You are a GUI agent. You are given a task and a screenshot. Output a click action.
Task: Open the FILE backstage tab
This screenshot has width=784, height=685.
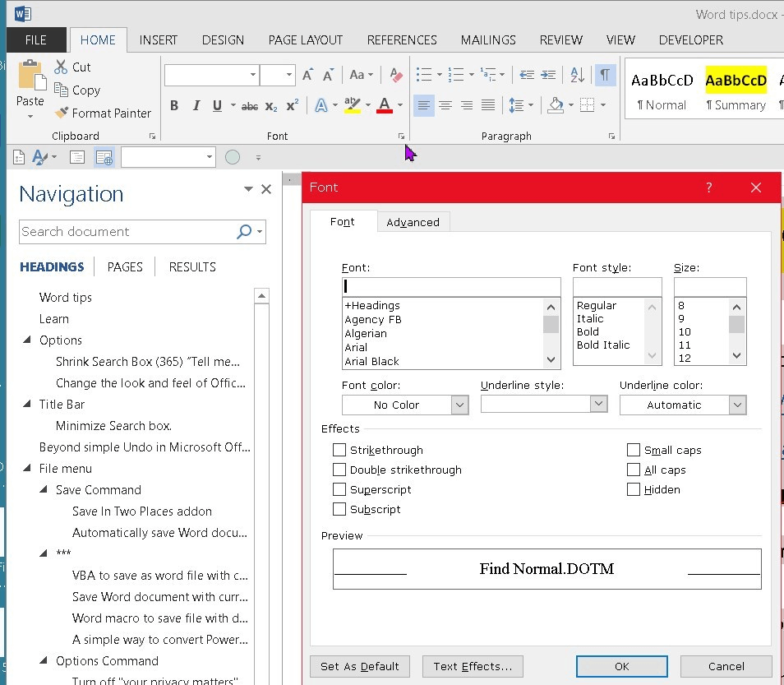(36, 40)
